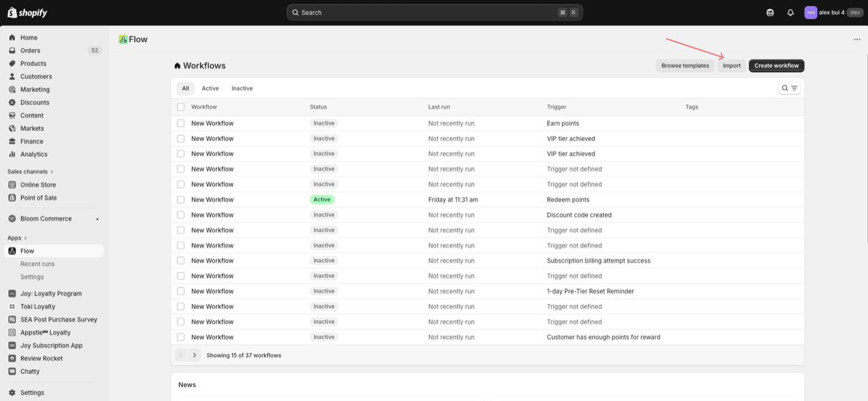Screen dimensions: 868x401
Task: Click 'Redeem points' trigger text
Action: 568,199
